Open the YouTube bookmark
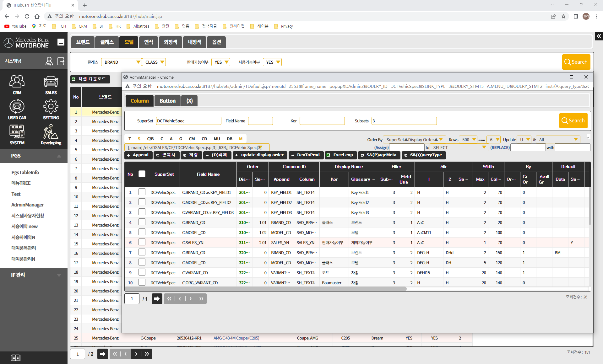The image size is (603, 364). pyautogui.click(x=15, y=26)
